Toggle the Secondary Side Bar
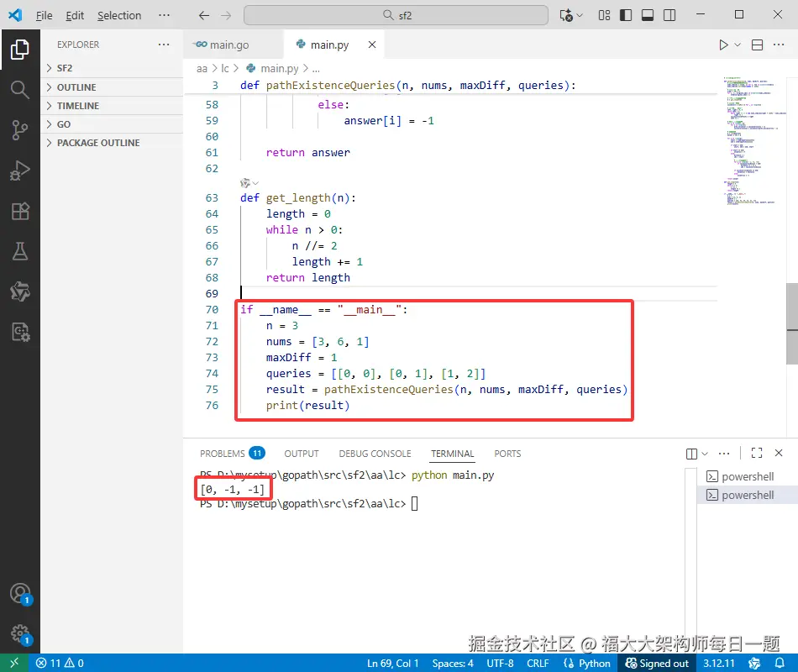This screenshot has width=798, height=672. 669,15
